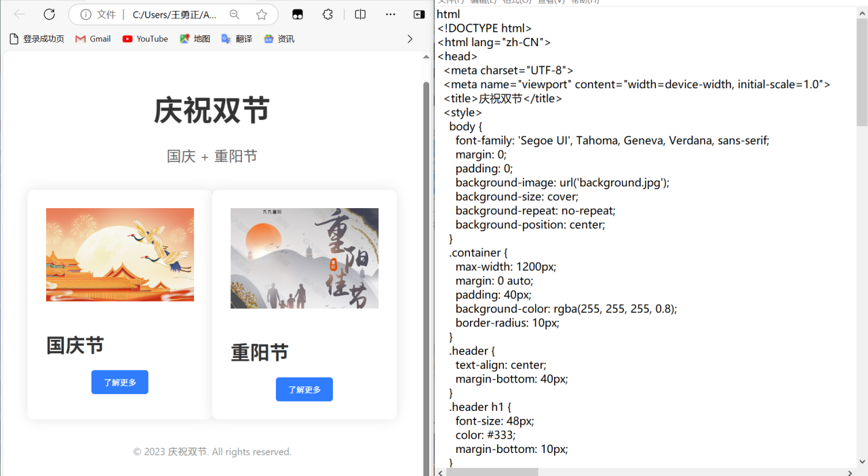The image size is (868, 476).
Task: Click the 国庆节 card heading
Action: [x=75, y=345]
